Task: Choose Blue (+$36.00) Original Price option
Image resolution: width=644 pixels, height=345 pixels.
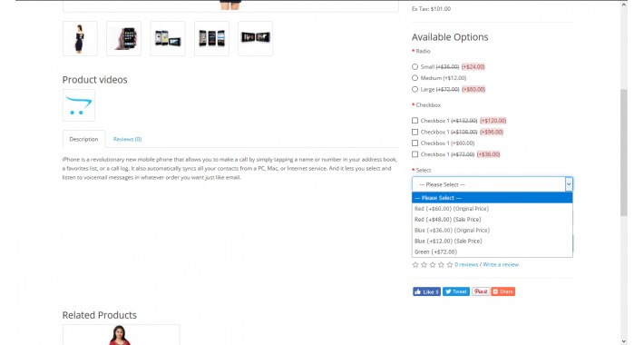Action: (492, 231)
